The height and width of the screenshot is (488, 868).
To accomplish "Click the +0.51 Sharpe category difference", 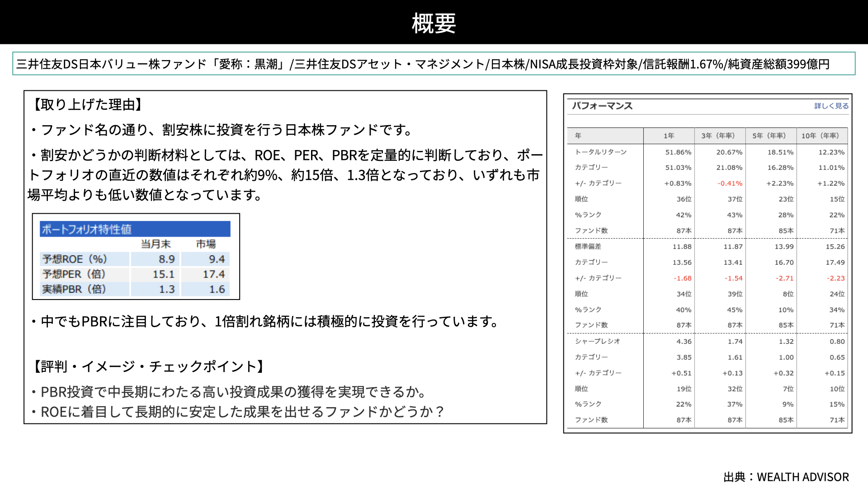I will click(x=681, y=373).
